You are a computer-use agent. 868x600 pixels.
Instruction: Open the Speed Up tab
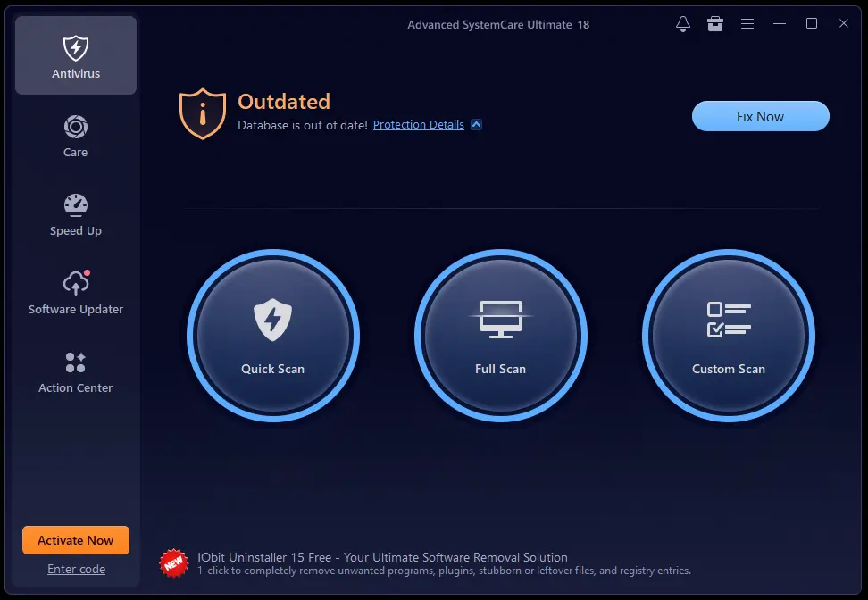(x=76, y=215)
